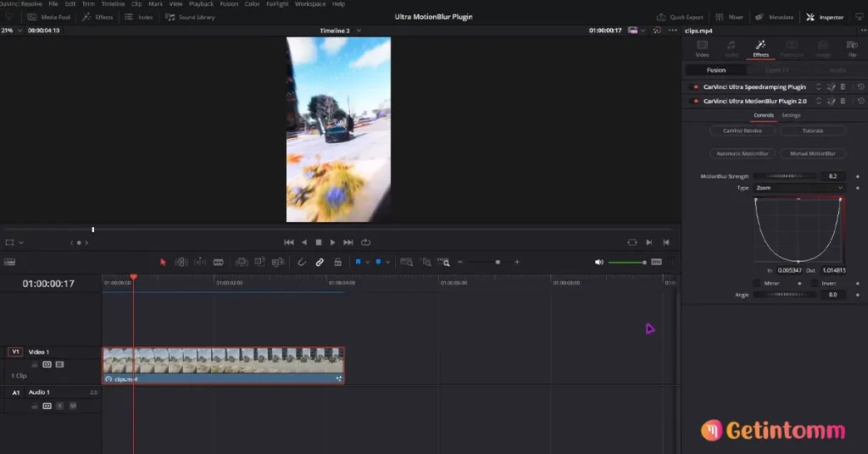Go to first frame of timeline
This screenshot has width=868, height=454.
289,242
